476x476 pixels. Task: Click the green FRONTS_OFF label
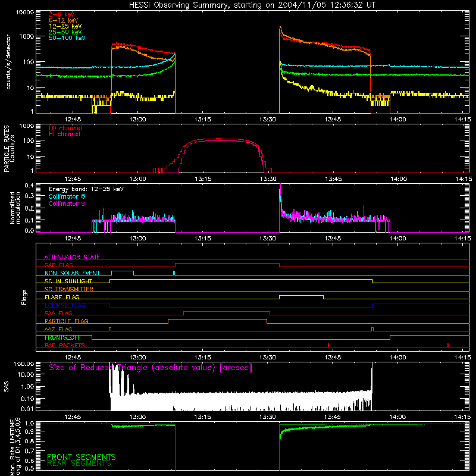click(62, 337)
